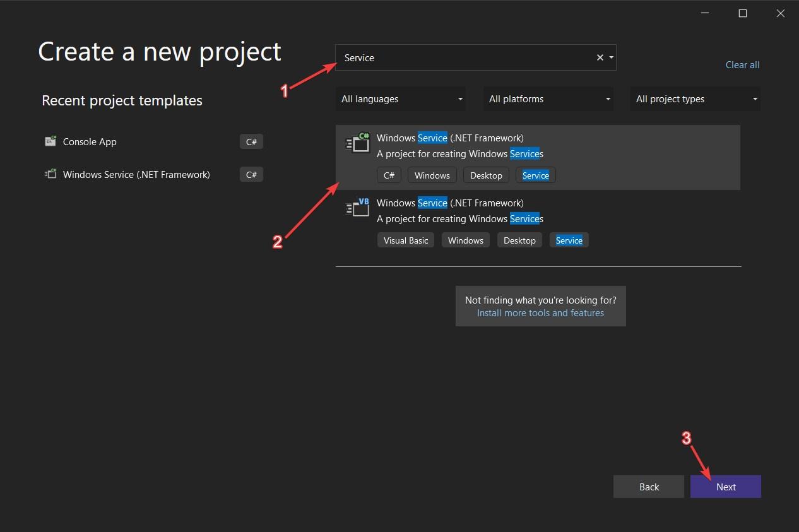Click the Back button
This screenshot has width=799, height=532.
pos(648,487)
